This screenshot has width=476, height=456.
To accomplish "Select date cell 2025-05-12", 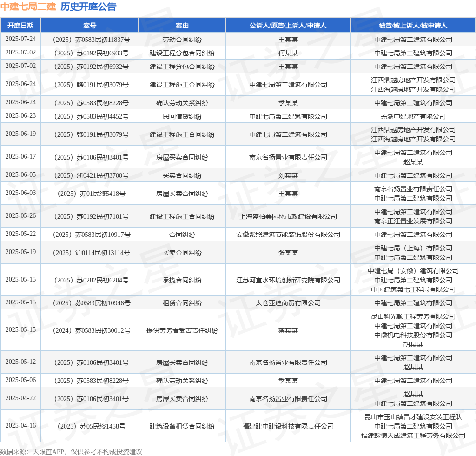I will [20, 362].
